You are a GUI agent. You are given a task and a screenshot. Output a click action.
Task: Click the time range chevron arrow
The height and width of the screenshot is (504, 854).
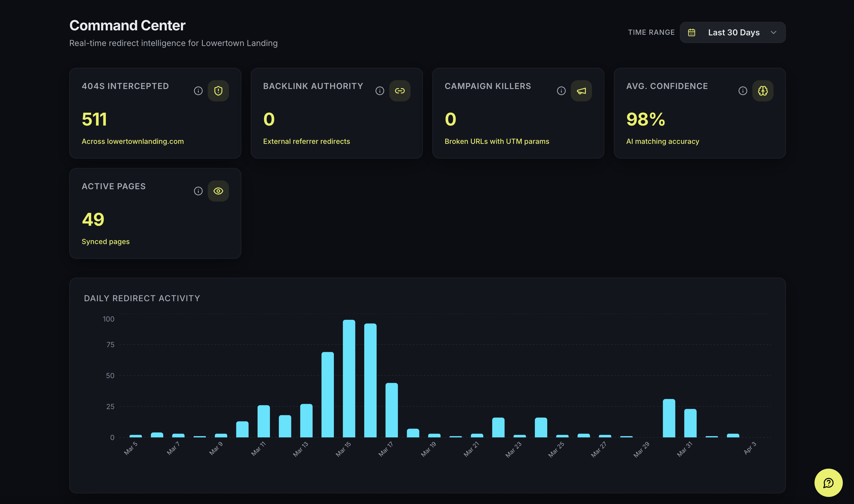pyautogui.click(x=774, y=33)
